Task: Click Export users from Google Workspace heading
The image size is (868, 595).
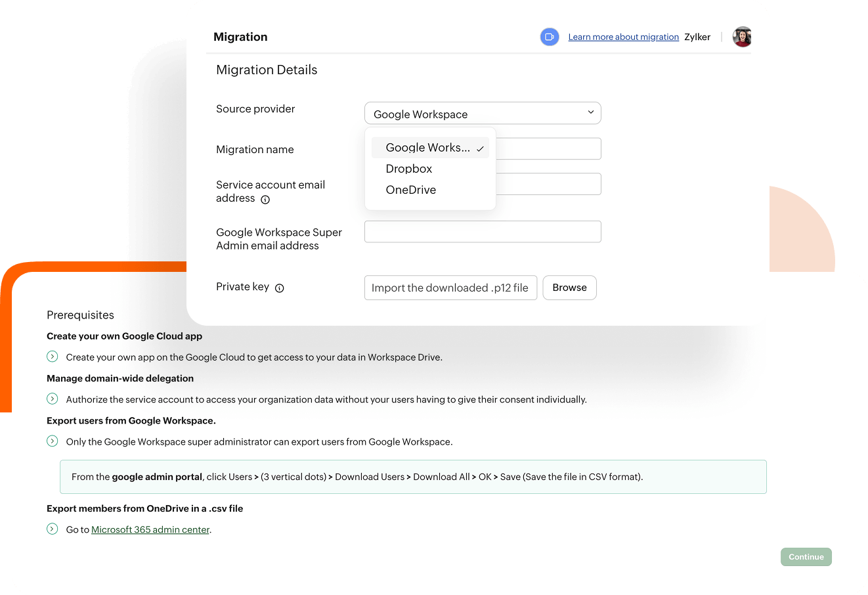Action: tap(131, 420)
